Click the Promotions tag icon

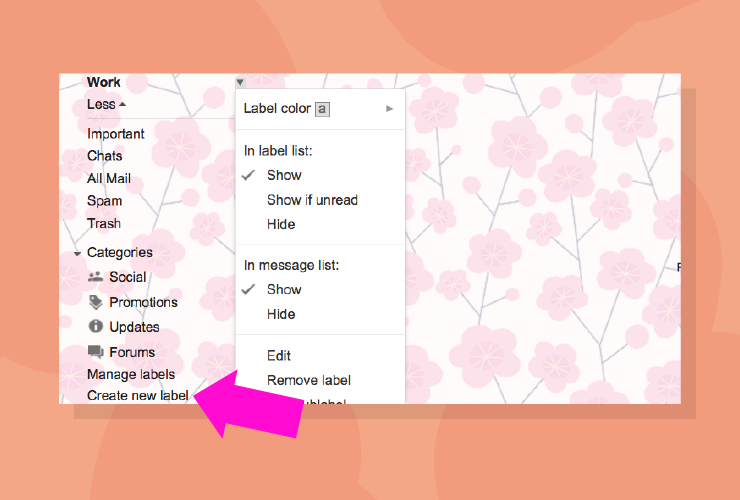point(96,302)
